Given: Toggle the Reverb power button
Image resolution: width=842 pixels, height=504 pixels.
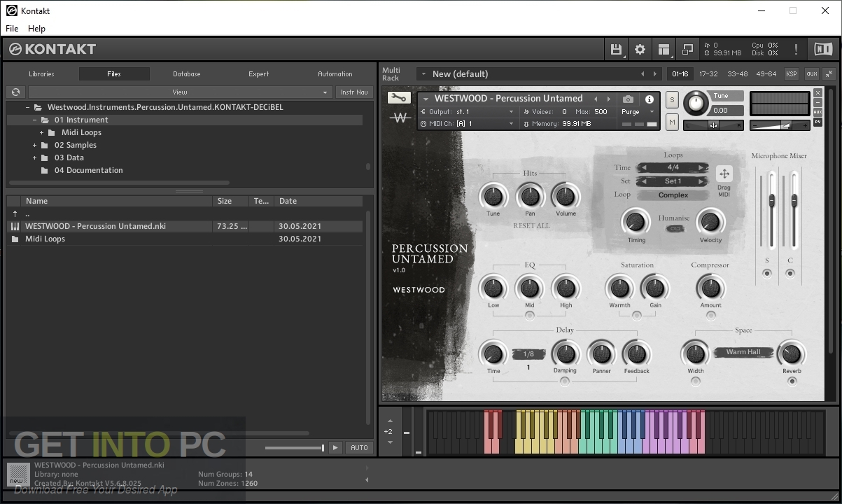Looking at the screenshot, I should pyautogui.click(x=792, y=381).
